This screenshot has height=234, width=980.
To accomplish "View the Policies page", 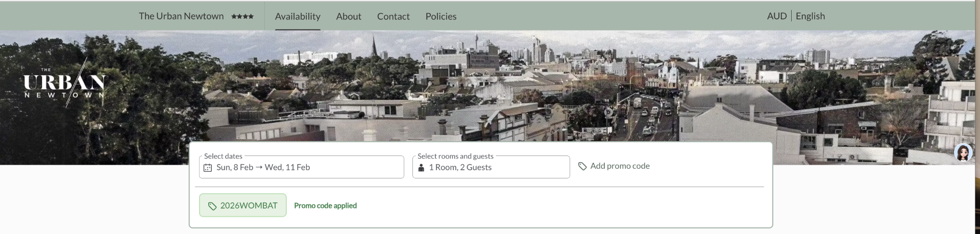I will (x=441, y=16).
